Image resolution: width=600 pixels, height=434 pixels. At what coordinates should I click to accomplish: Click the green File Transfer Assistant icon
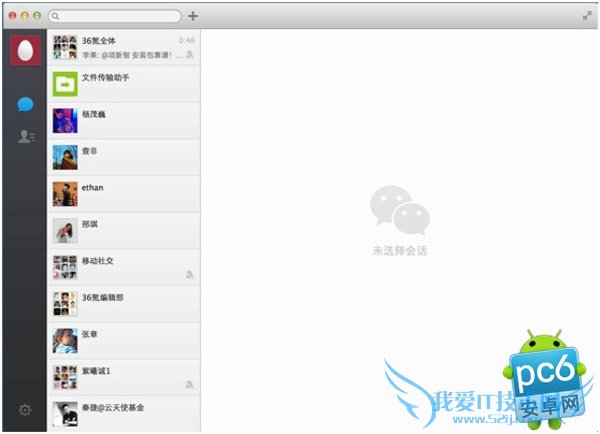(65, 84)
